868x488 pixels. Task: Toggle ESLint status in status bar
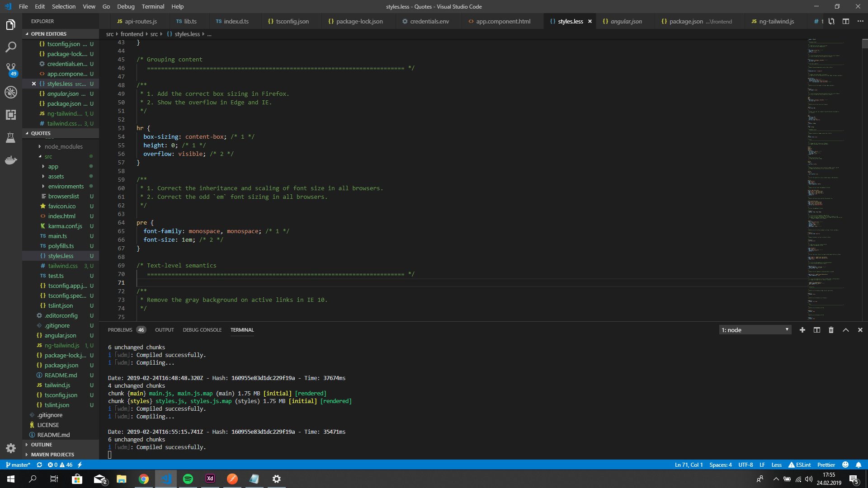point(799,465)
